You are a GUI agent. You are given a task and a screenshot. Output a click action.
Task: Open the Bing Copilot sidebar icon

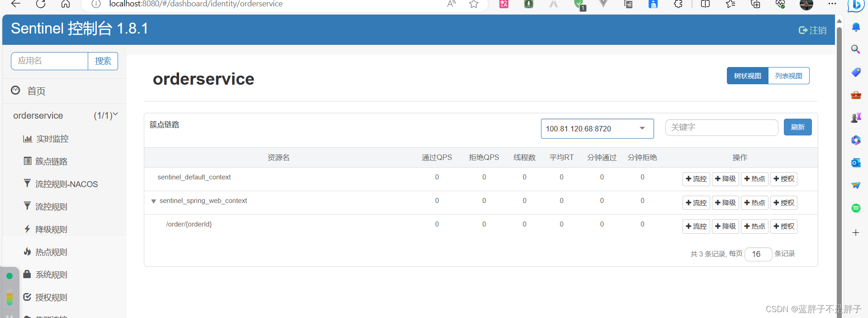point(855,5)
